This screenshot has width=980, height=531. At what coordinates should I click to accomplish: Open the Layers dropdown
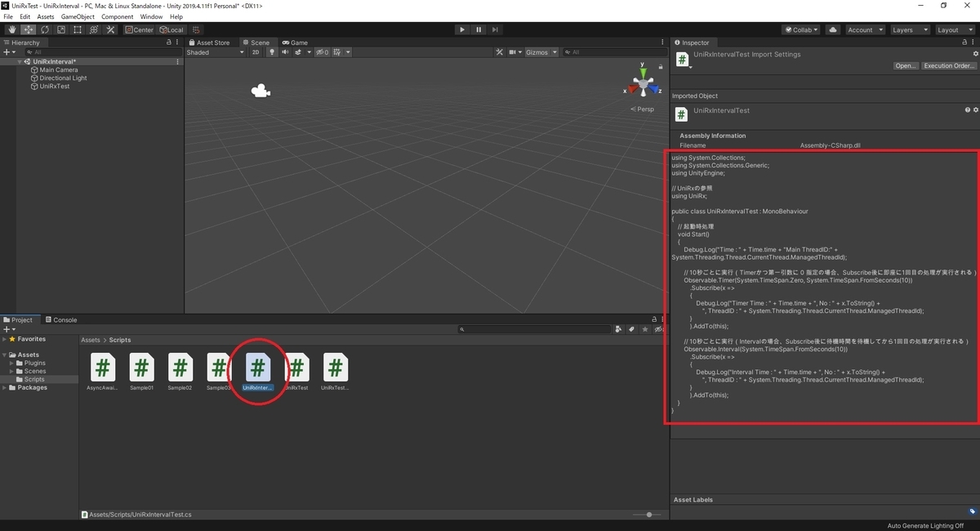[x=909, y=29]
